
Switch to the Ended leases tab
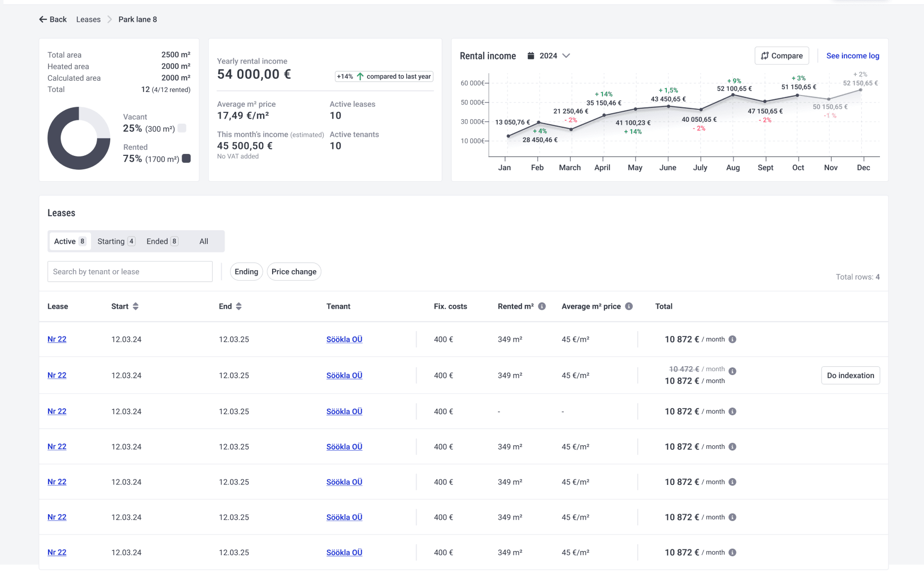pos(162,241)
